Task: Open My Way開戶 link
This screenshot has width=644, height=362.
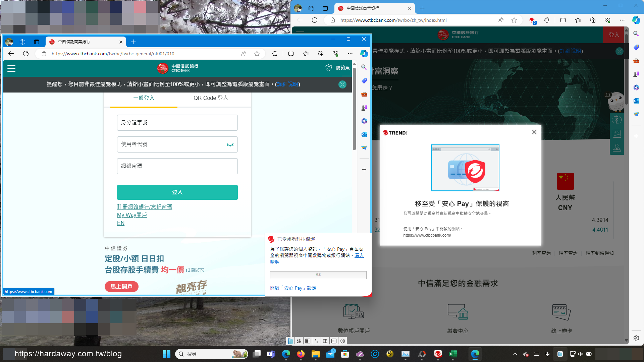Action: tap(132, 215)
